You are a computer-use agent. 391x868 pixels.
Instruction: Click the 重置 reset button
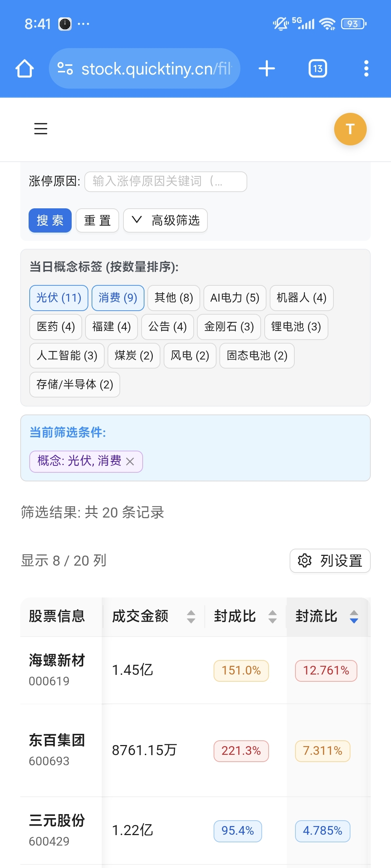tap(97, 220)
